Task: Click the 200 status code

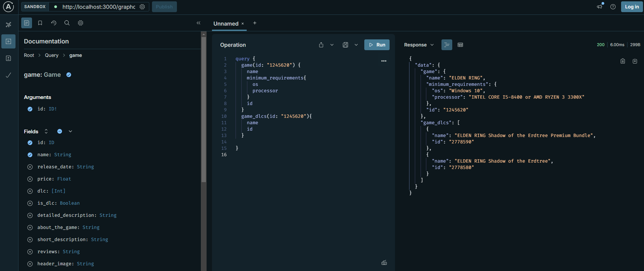Action: (x=601, y=45)
